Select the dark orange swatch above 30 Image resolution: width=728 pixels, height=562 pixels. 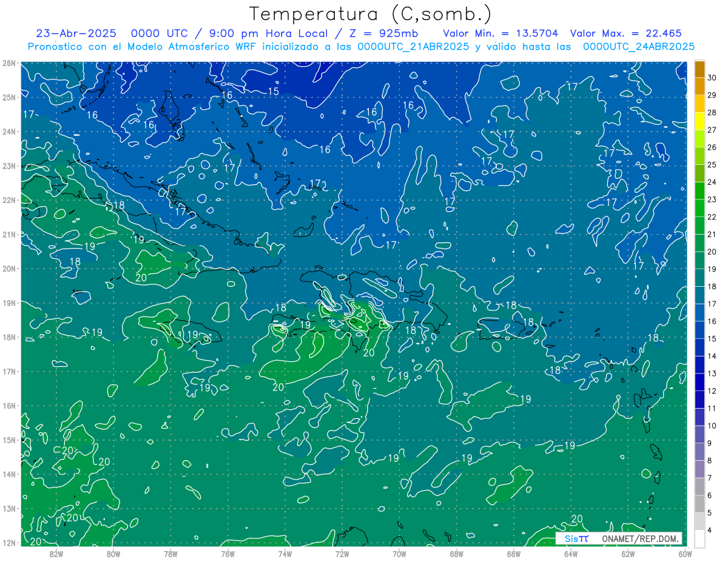click(x=699, y=69)
